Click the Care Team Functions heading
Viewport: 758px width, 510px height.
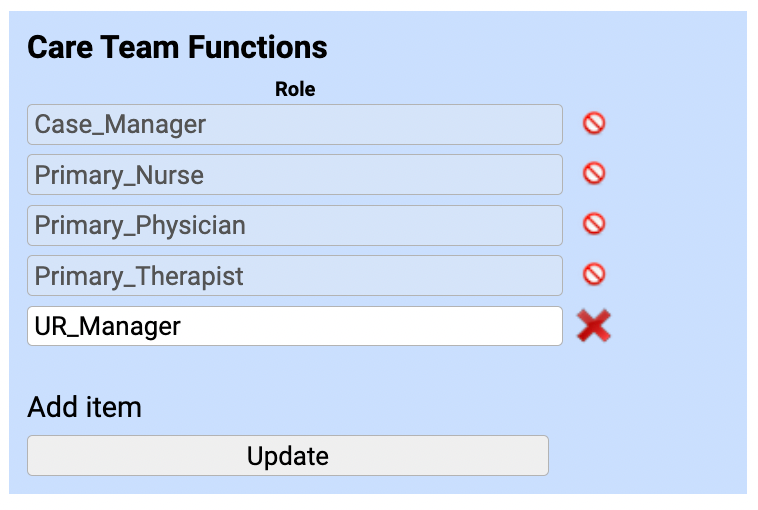tap(177, 47)
